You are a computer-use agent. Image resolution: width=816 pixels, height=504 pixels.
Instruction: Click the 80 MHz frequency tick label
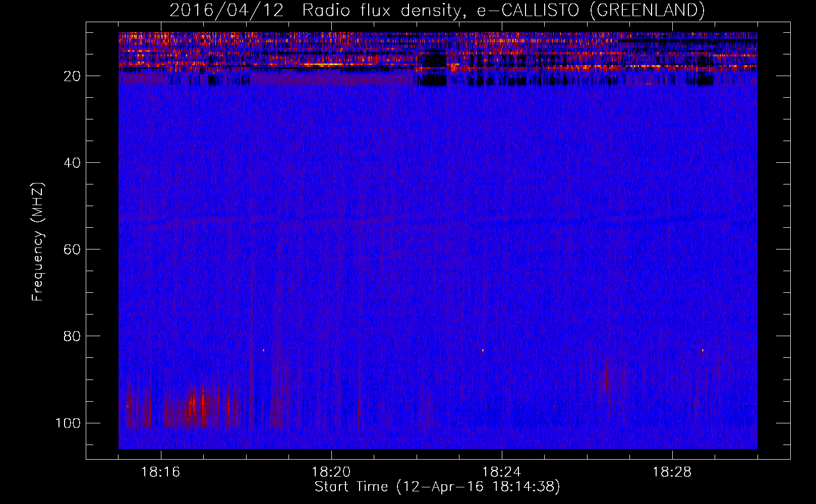coord(72,336)
